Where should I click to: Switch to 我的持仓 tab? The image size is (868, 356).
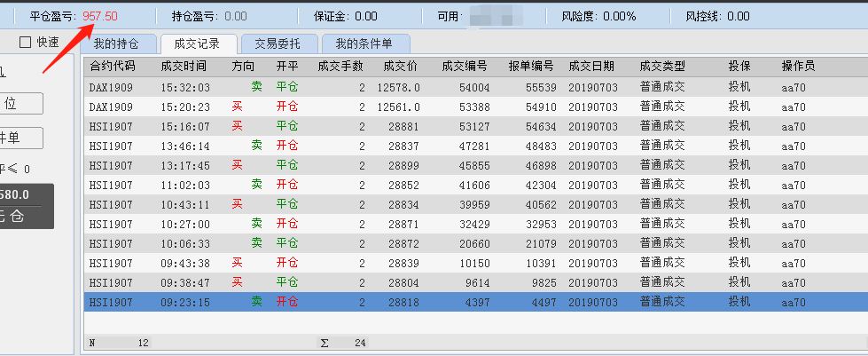click(116, 44)
